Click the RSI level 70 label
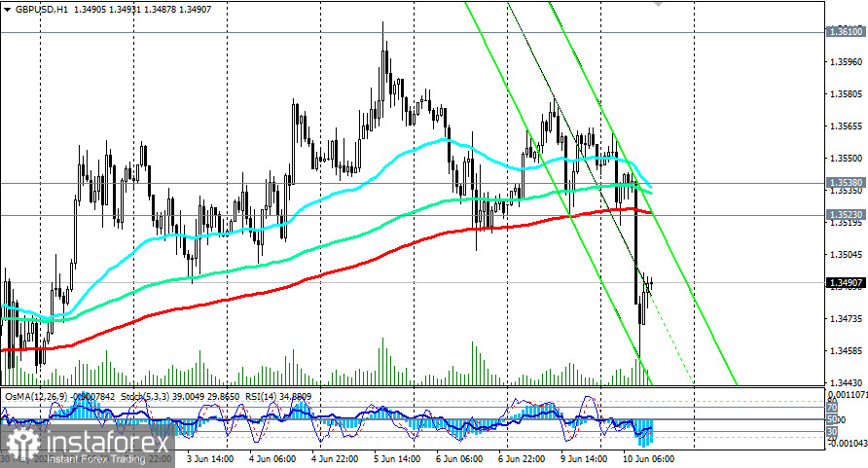 pos(831,408)
